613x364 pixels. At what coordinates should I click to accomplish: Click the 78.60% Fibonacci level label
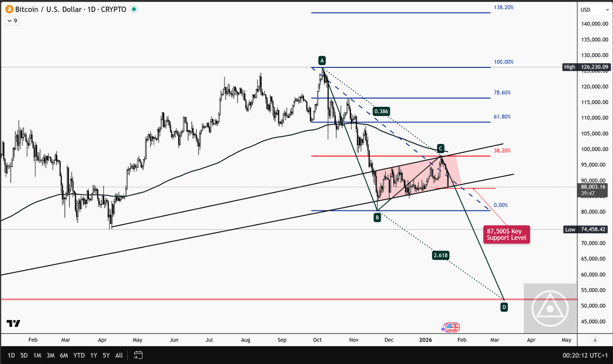502,92
